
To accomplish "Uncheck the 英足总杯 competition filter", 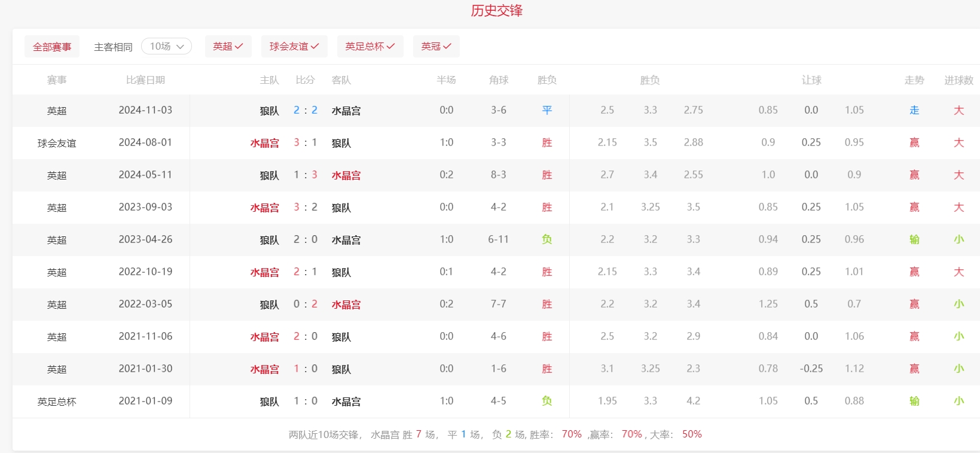I will coord(370,46).
